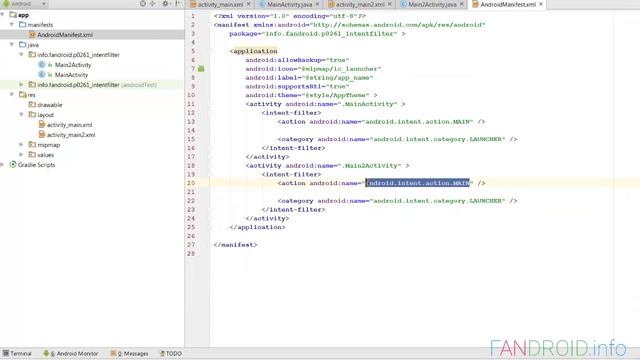Click the LAUNCHER category on line 22
This screenshot has height=360, width=640.
click(x=437, y=201)
